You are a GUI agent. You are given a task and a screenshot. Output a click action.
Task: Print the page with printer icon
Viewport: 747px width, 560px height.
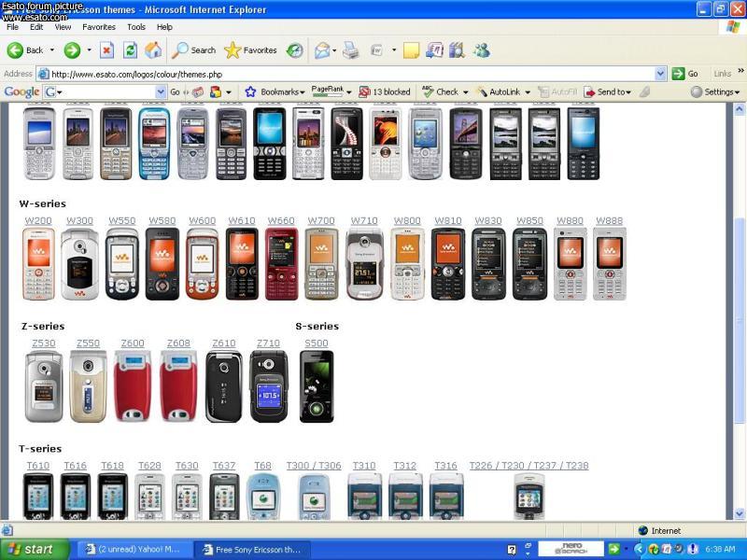click(x=351, y=50)
